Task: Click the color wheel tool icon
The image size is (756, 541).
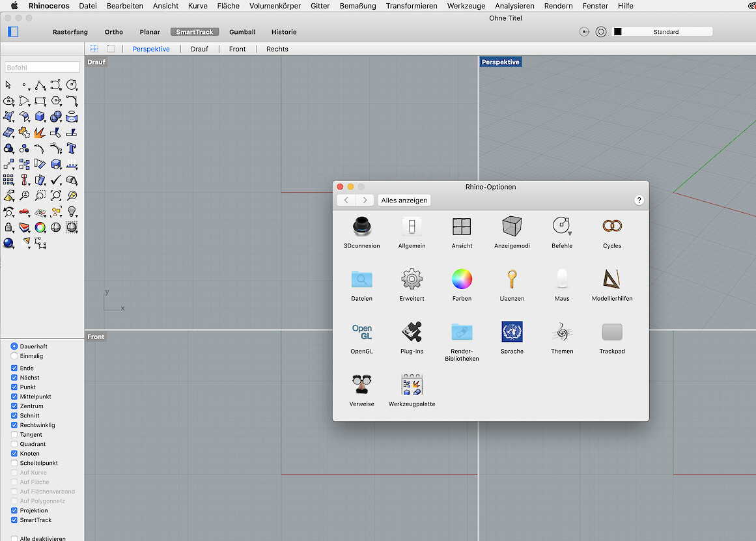Action: [40, 227]
